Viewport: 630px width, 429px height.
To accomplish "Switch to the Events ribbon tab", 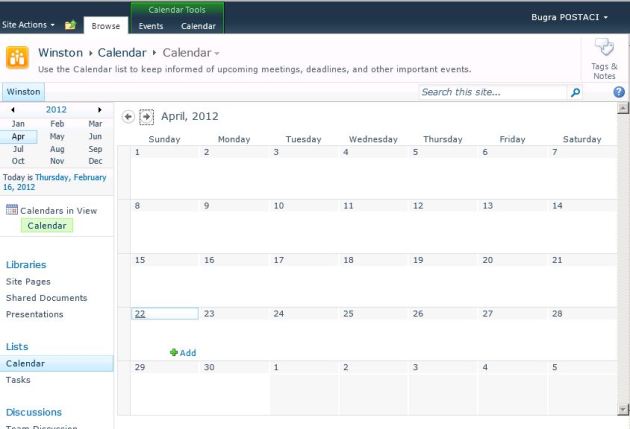I will click(x=151, y=26).
